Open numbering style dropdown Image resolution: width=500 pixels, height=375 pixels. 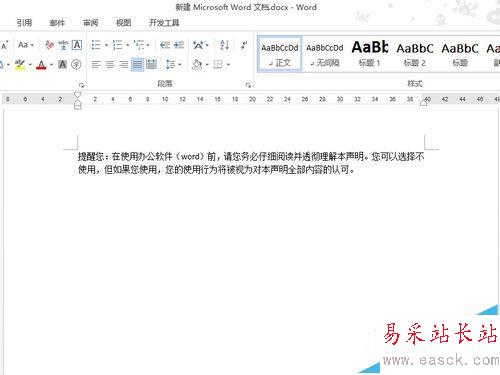pyautogui.click(x=127, y=45)
